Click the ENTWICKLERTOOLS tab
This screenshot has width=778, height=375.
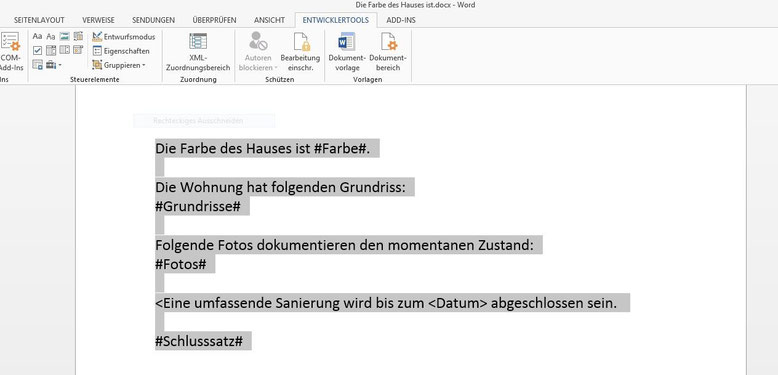pyautogui.click(x=335, y=20)
